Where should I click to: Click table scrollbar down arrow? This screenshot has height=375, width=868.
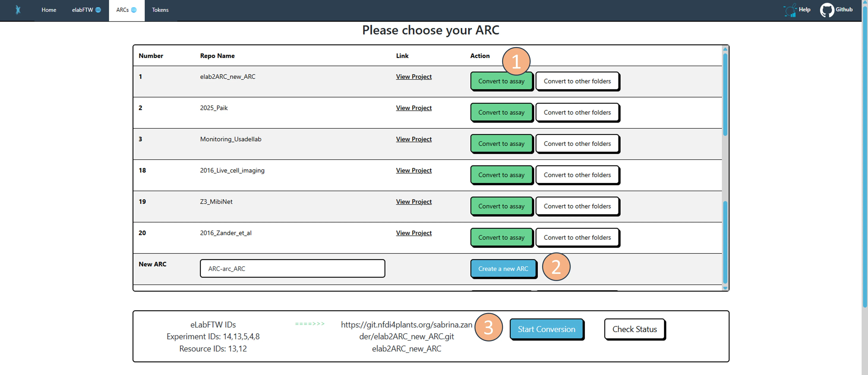(725, 288)
